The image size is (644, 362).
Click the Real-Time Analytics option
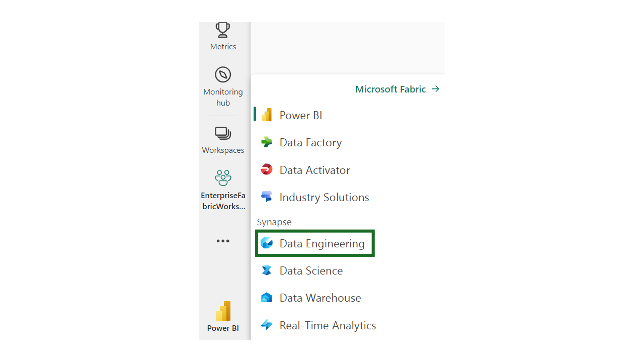327,325
